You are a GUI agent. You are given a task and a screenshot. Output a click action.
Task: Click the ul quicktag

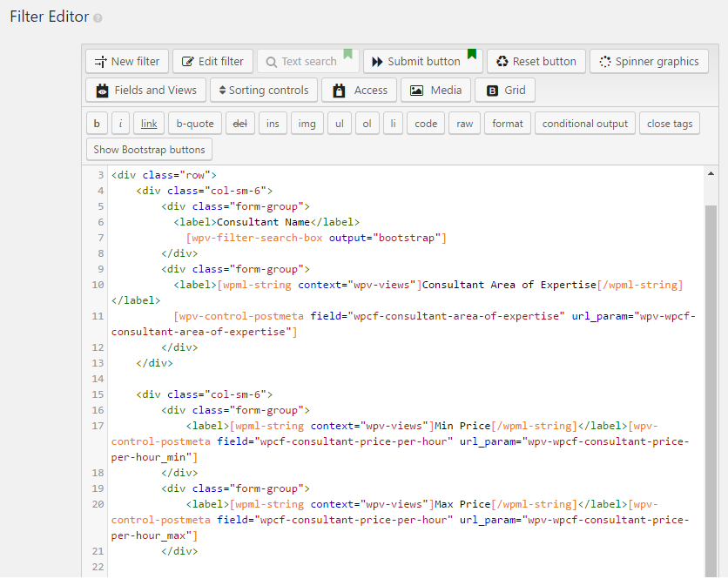340,124
